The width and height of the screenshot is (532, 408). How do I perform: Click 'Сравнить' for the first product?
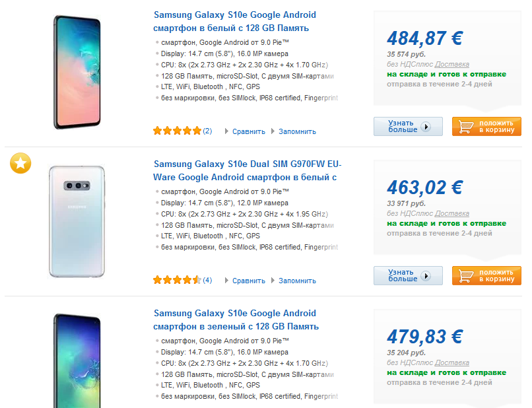click(248, 131)
